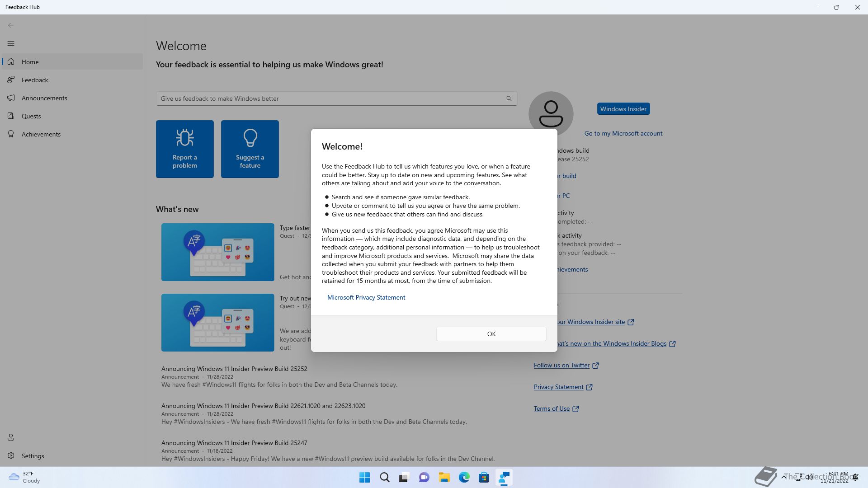Open Feedback in the sidebar
The width and height of the screenshot is (868, 488).
point(72,80)
